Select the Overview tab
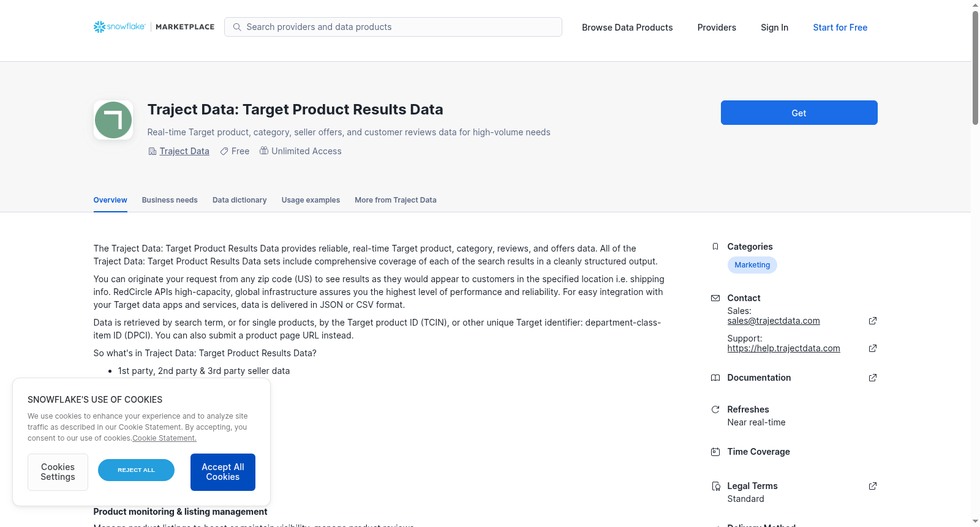 [x=110, y=200]
